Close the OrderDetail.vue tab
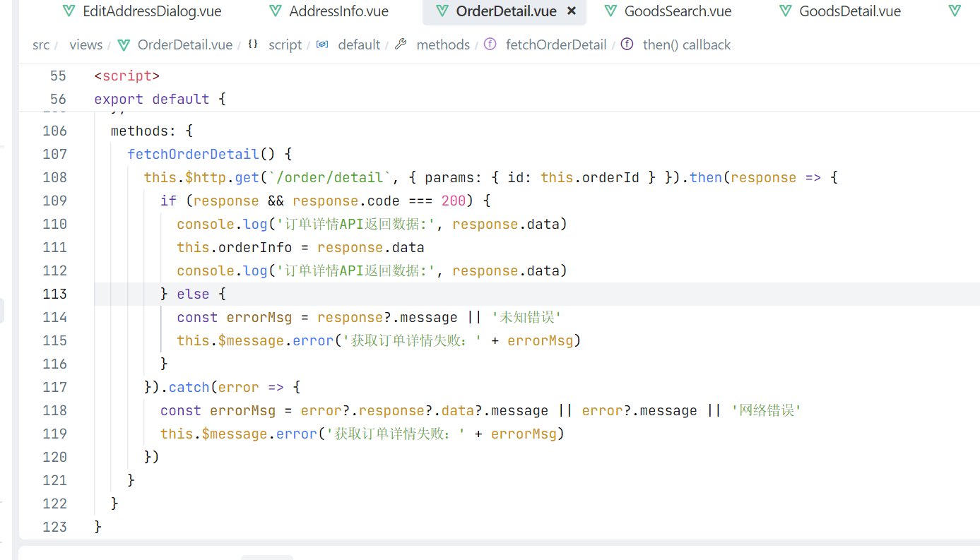This screenshot has width=980, height=560. (x=572, y=11)
